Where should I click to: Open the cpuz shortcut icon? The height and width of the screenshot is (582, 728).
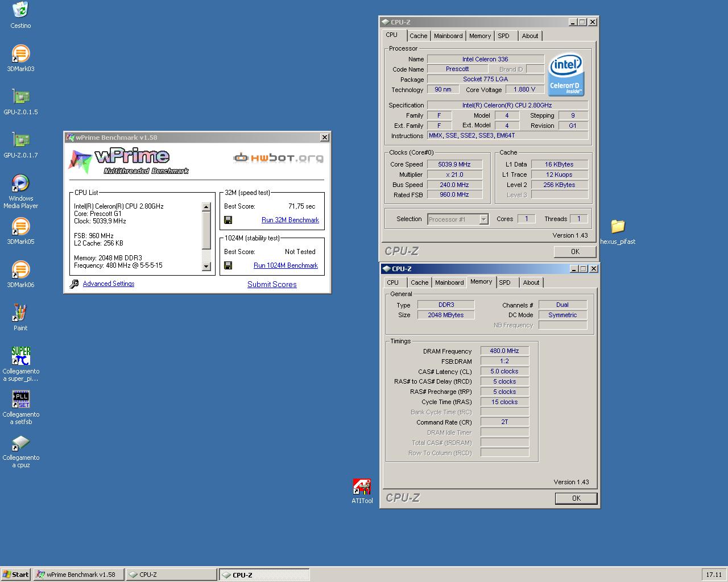pos(20,442)
